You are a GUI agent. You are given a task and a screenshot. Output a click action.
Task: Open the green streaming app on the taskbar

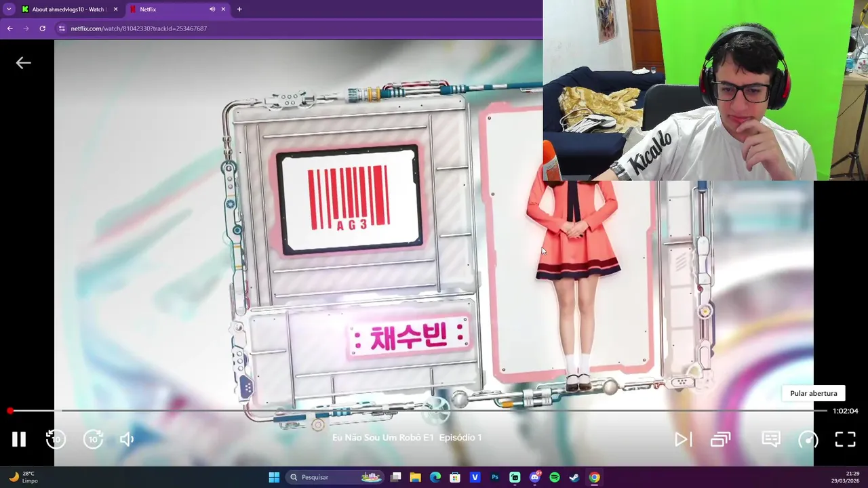pyautogui.click(x=515, y=477)
